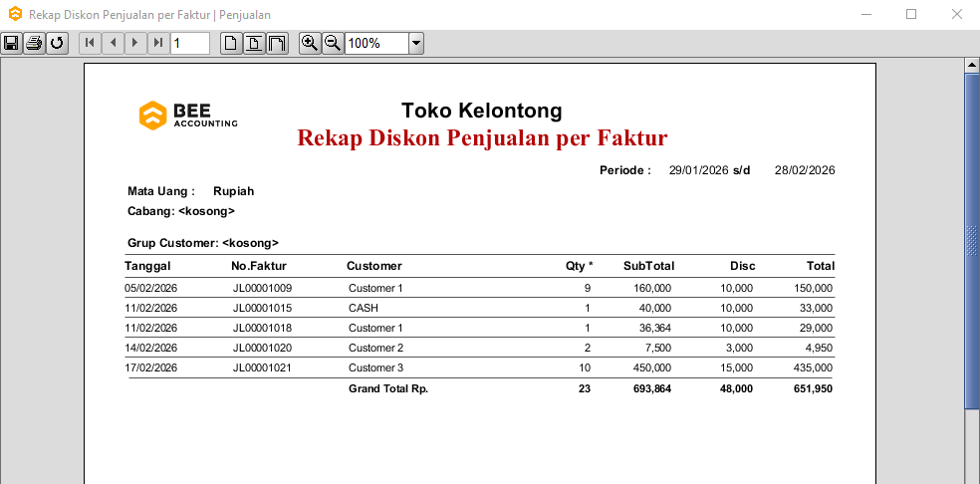Viewport: 980px width, 484px height.
Task: Go to the previous page
Action: tap(113, 43)
